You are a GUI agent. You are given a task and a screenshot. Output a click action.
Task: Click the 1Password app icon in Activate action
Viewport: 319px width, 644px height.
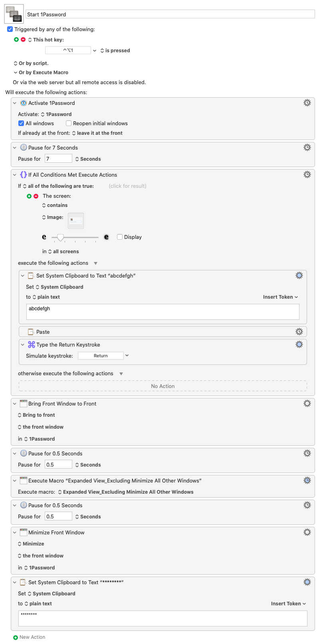click(x=24, y=103)
